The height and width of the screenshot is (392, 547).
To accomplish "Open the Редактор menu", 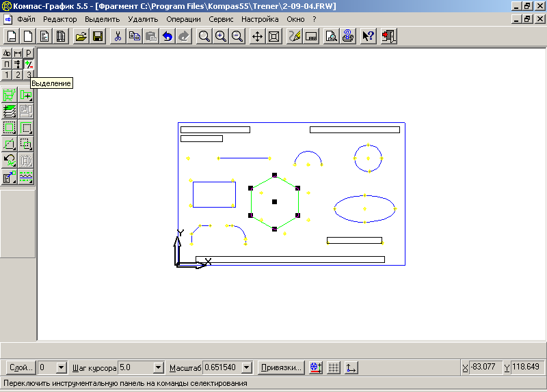I will point(60,19).
